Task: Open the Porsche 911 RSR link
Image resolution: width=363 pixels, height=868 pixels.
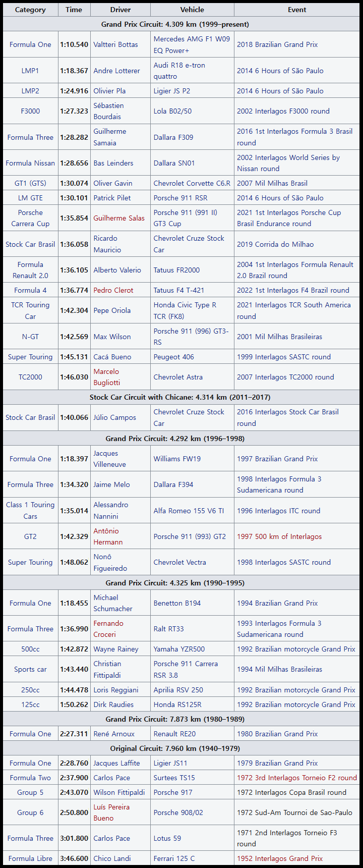Action: [180, 198]
